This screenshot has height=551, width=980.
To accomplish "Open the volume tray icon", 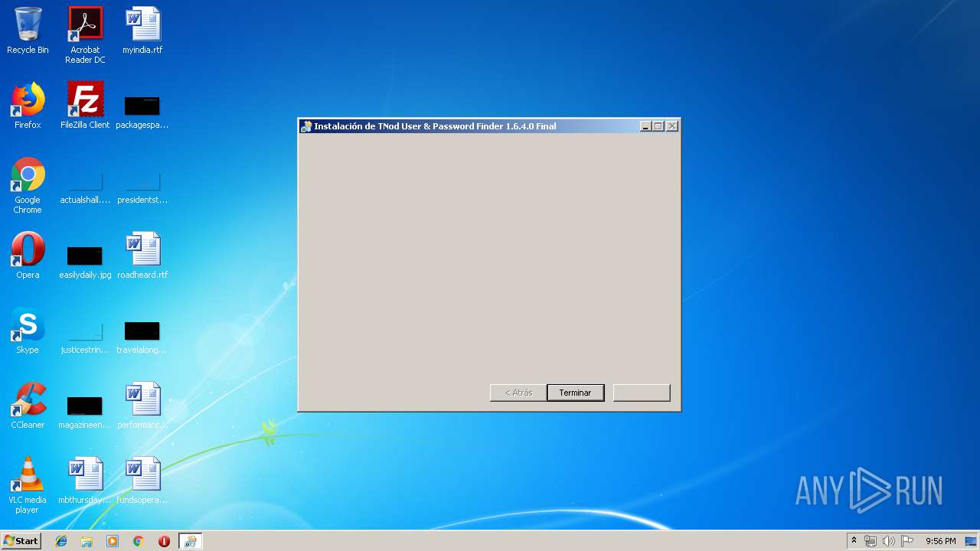I will click(888, 541).
